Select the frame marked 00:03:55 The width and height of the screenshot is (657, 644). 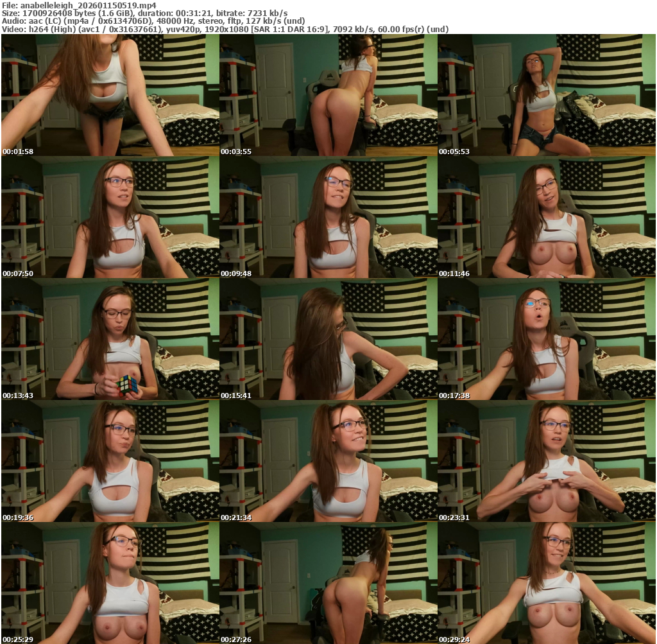pyautogui.click(x=328, y=95)
